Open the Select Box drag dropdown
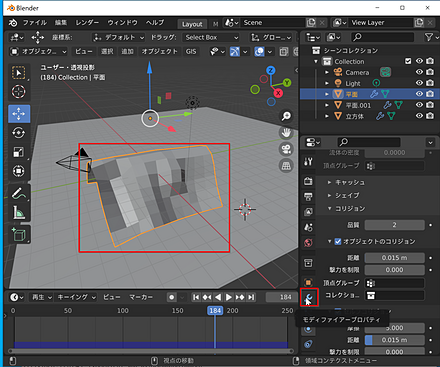This screenshot has height=367, width=440. (211, 37)
